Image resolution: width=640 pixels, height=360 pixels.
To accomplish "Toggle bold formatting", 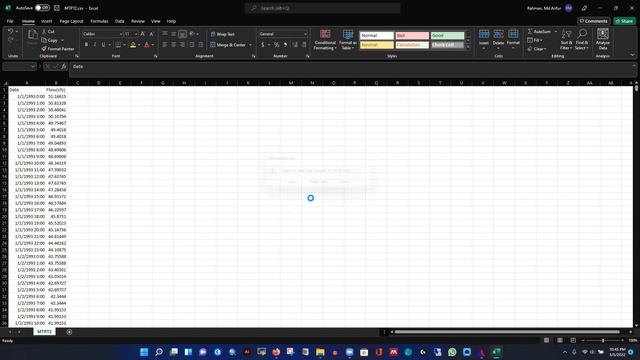I will click(86, 44).
